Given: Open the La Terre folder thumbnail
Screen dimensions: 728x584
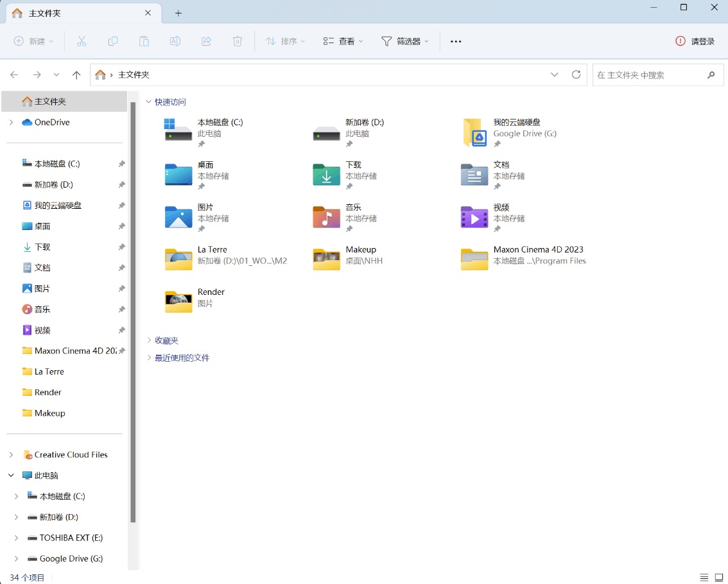Looking at the screenshot, I should 178,260.
